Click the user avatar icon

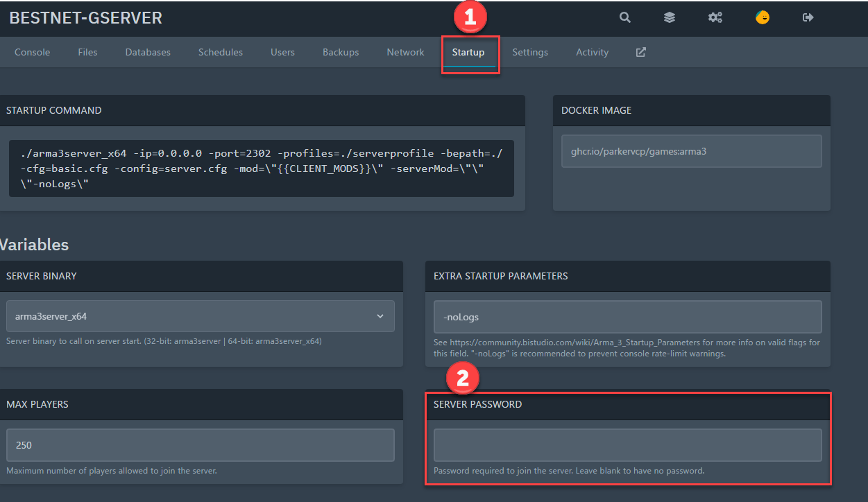pos(763,18)
